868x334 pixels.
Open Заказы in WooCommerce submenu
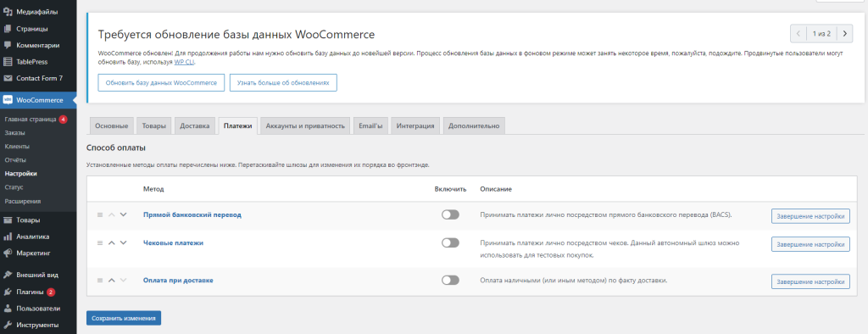(14, 133)
